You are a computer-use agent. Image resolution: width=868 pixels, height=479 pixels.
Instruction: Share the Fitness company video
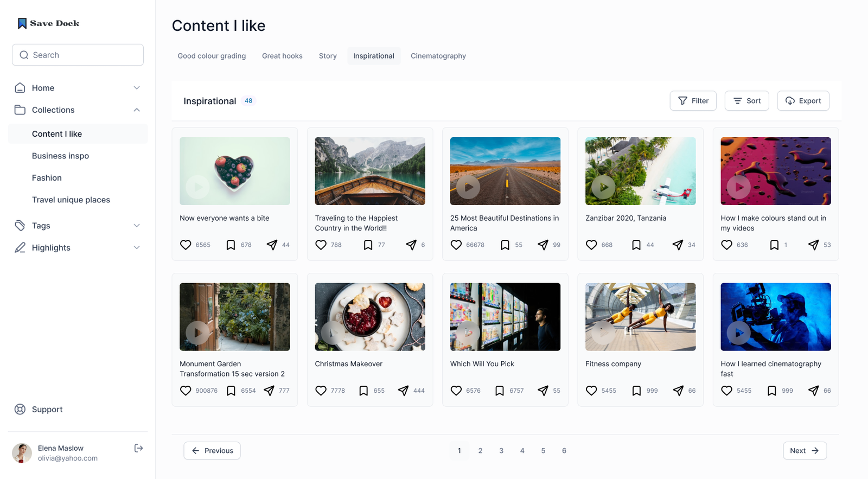click(x=678, y=391)
